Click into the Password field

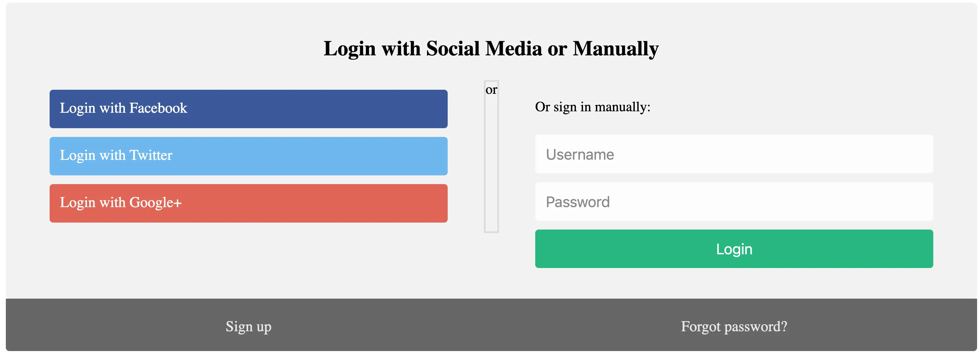pos(733,201)
